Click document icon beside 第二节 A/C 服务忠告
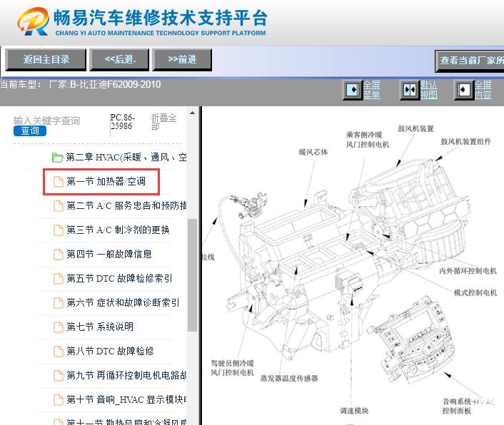Screen dimensions: 504x425 tap(58, 206)
